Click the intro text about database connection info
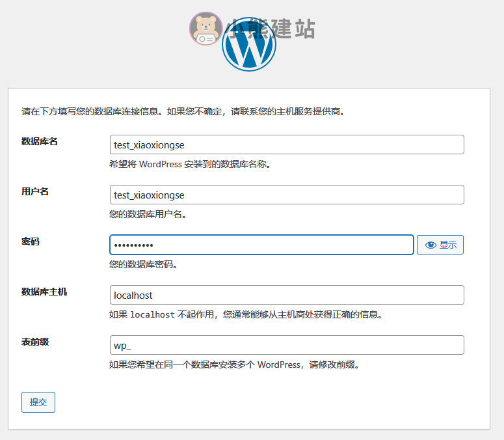Viewport: 504px width, 440px height. click(x=183, y=111)
